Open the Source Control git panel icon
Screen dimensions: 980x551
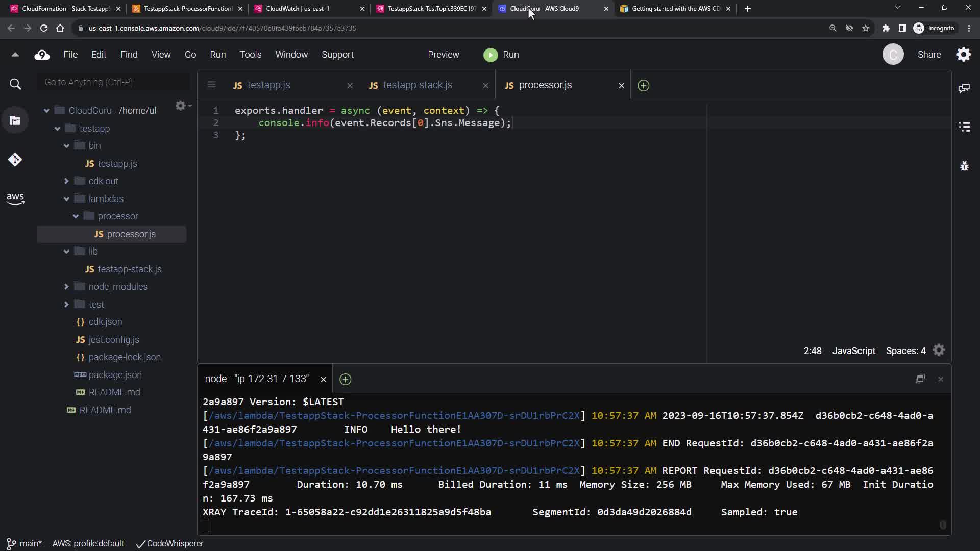[x=15, y=160]
